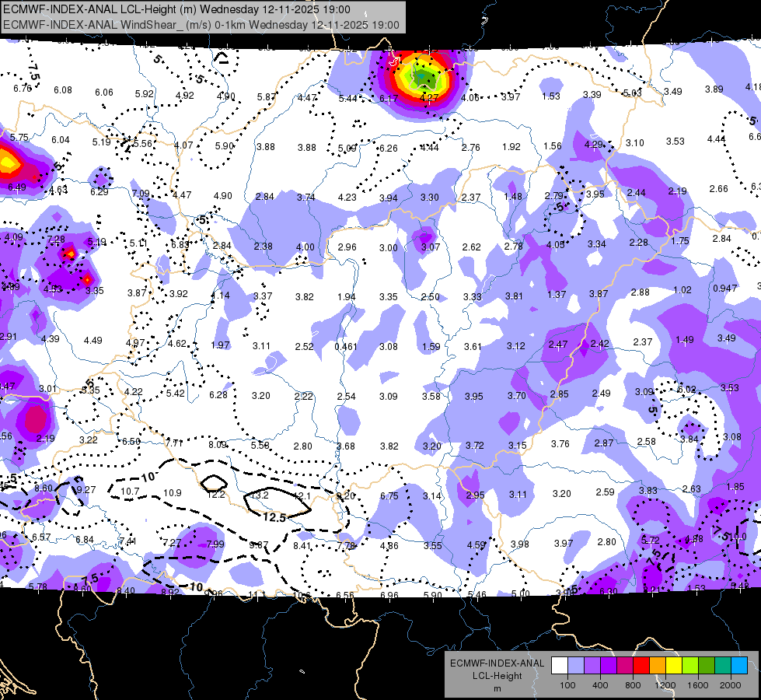Viewport: 761px width, 700px height.
Task: Click the wind shear value 7.71
Action: [174, 443]
